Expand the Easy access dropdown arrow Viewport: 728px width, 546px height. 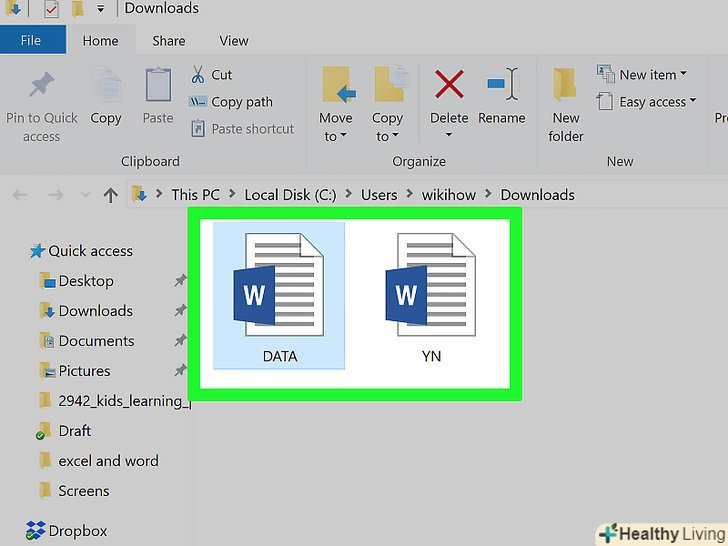(693, 100)
